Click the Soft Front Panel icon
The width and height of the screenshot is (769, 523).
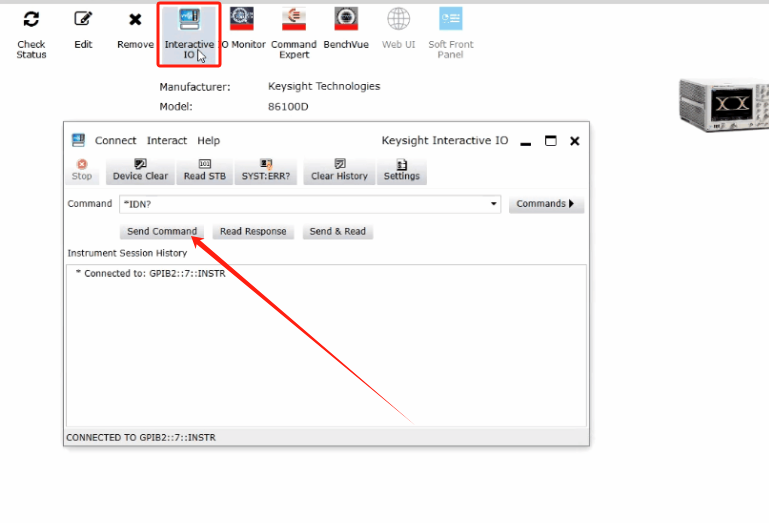(451, 19)
